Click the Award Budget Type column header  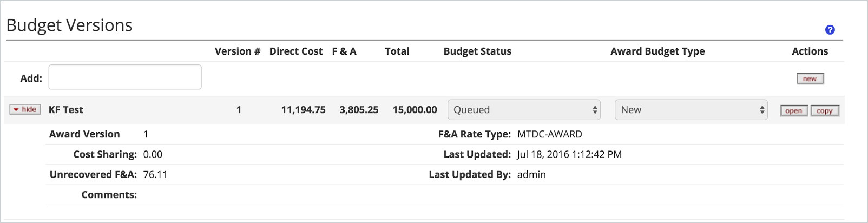657,51
